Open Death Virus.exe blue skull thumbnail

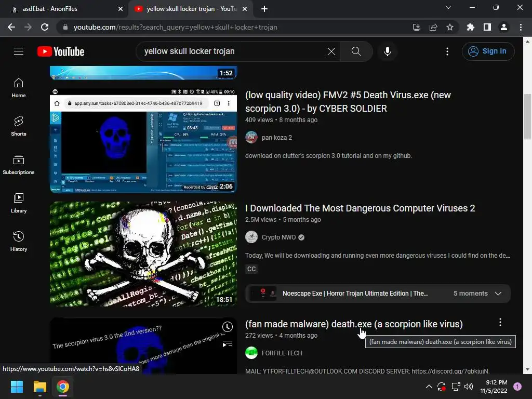[x=143, y=140]
